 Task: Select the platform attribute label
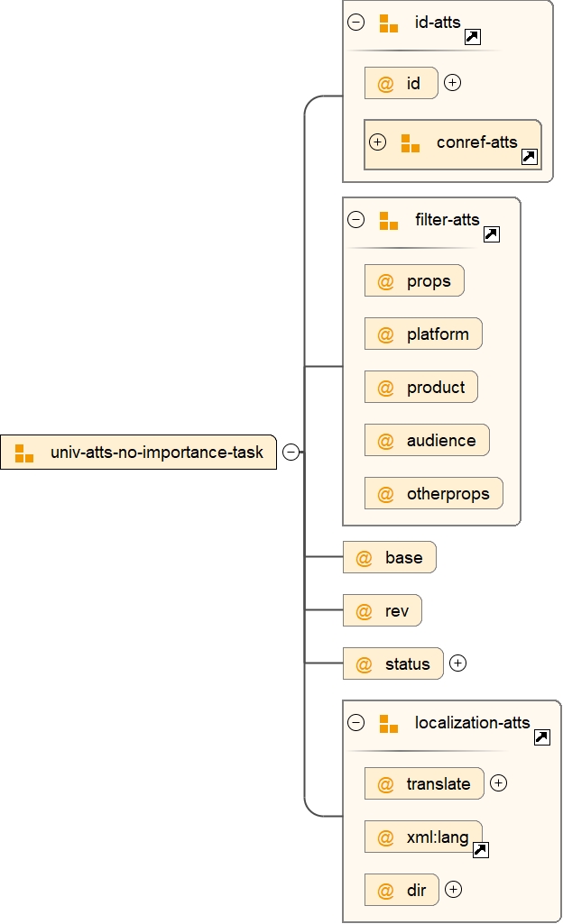coord(438,334)
